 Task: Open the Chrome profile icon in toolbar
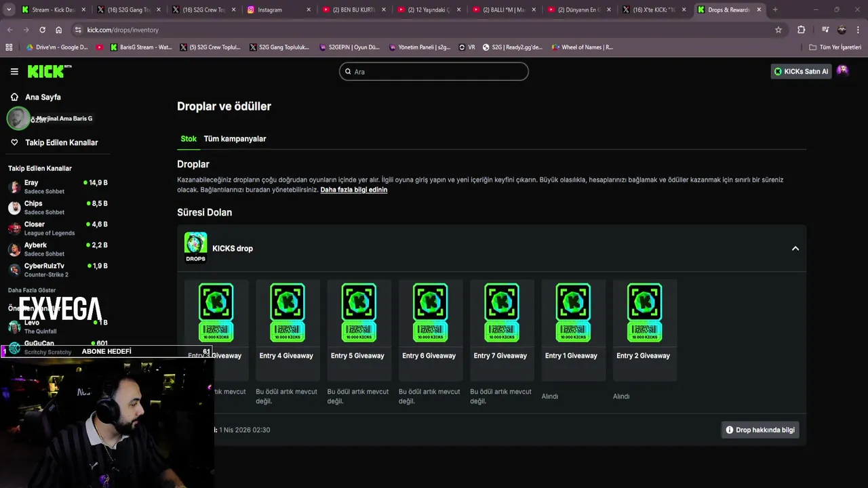842,30
